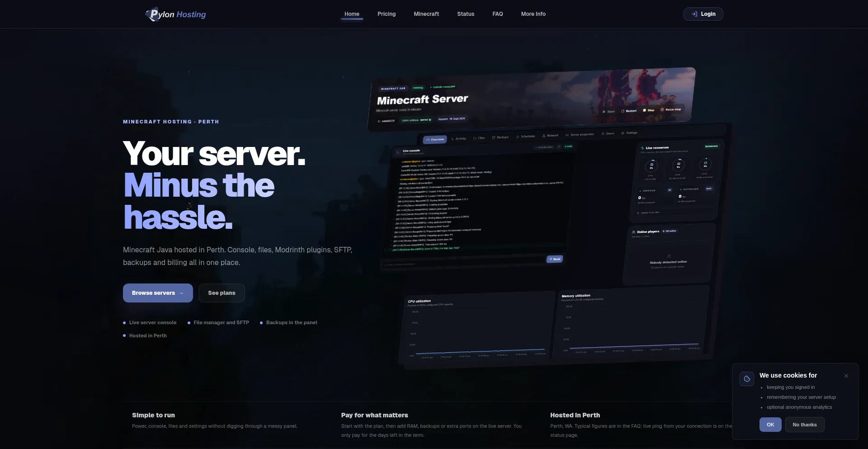Click the Pylon Hosting logo
This screenshot has height=449, width=868.
(x=175, y=14)
